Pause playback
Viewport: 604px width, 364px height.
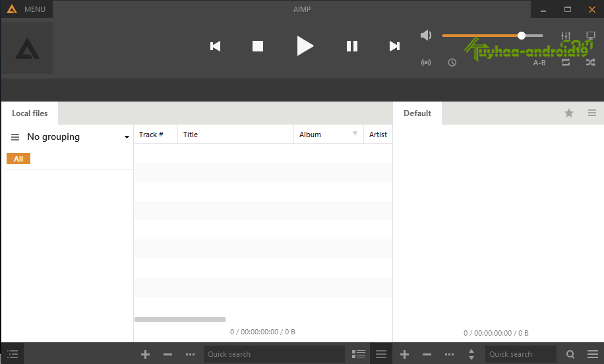[352, 46]
